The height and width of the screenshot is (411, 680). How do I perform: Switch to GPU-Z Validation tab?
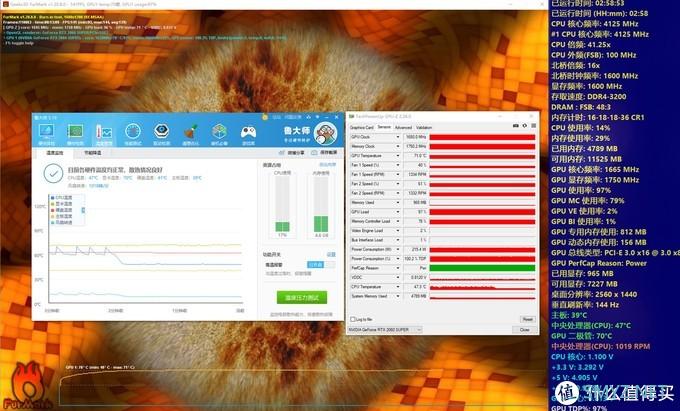[424, 127]
